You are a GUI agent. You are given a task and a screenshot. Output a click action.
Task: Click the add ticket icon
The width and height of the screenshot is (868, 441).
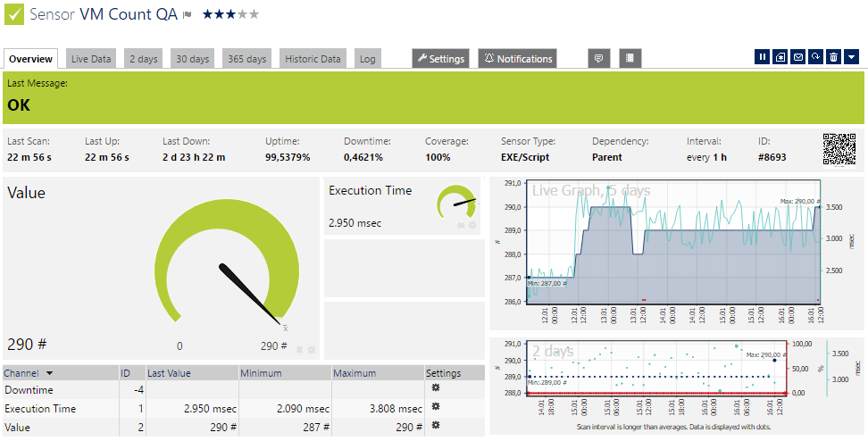(x=780, y=57)
